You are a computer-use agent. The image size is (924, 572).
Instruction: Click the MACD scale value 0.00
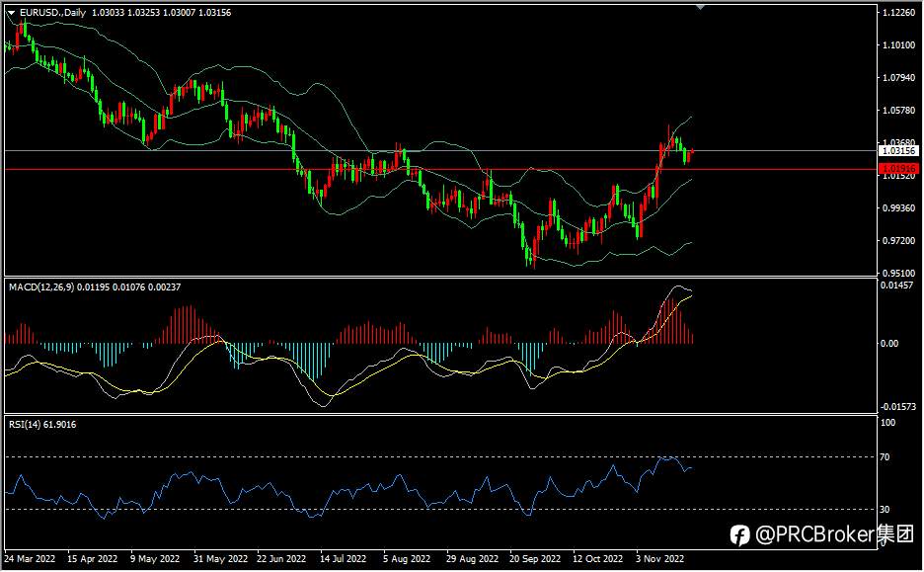coord(889,344)
